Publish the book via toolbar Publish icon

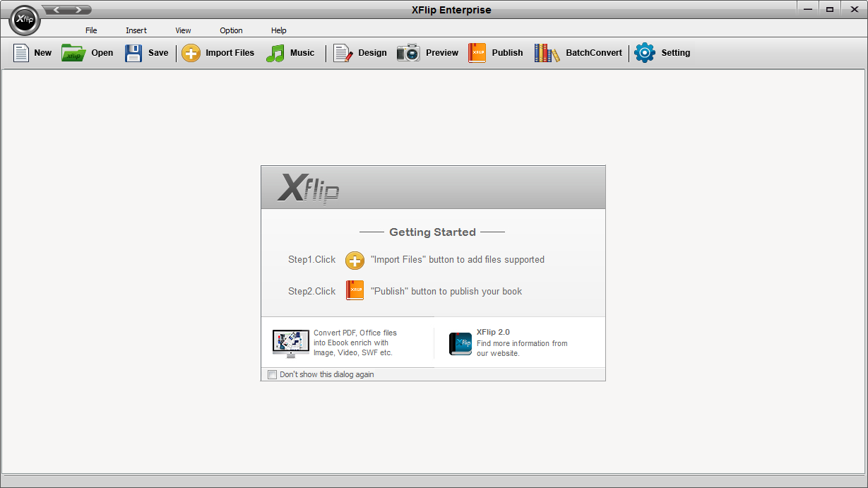[477, 53]
